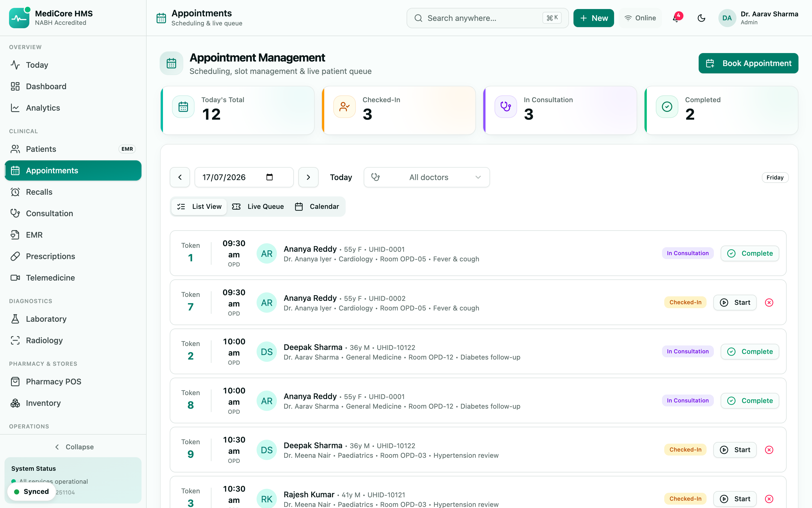The image size is (812, 508).
Task: Open Patients in sidebar
Action: pyautogui.click(x=73, y=149)
